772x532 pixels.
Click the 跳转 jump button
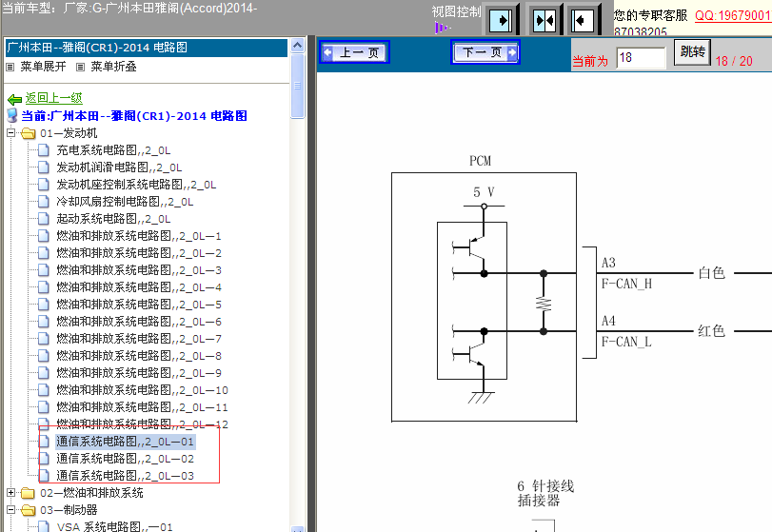[x=692, y=51]
